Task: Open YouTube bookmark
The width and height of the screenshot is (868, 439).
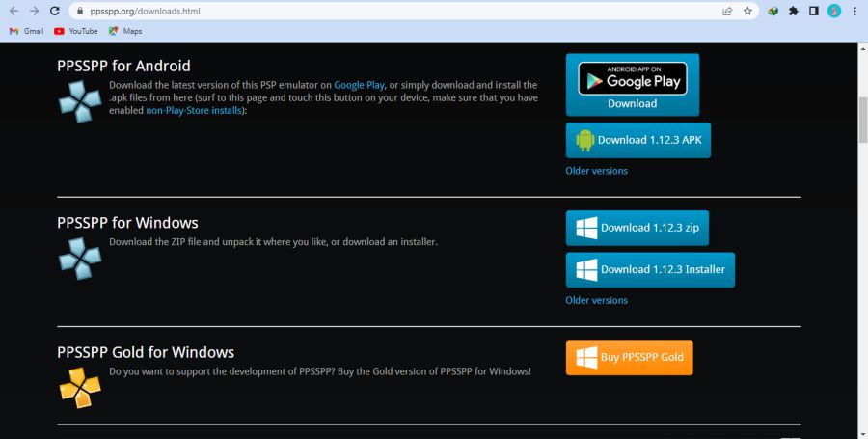Action: point(76,31)
